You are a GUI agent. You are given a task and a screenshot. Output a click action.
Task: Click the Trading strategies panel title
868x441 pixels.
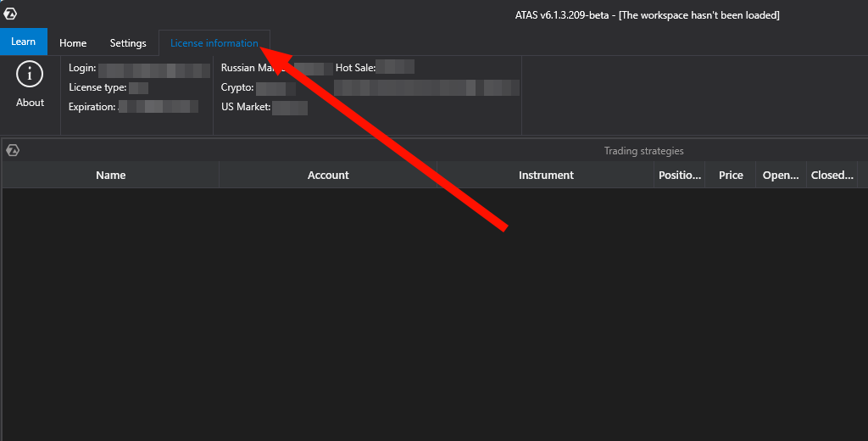click(x=644, y=151)
